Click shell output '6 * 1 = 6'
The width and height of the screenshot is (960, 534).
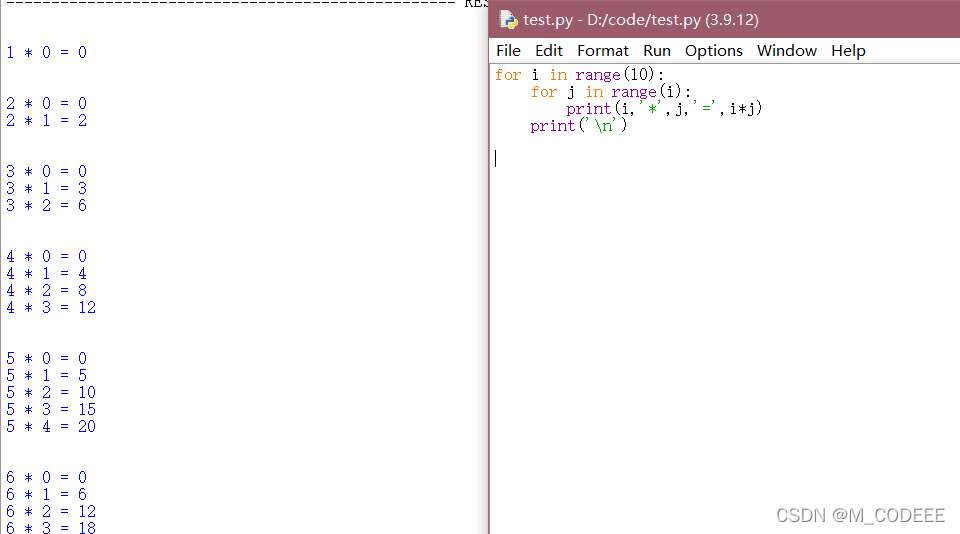click(x=47, y=495)
